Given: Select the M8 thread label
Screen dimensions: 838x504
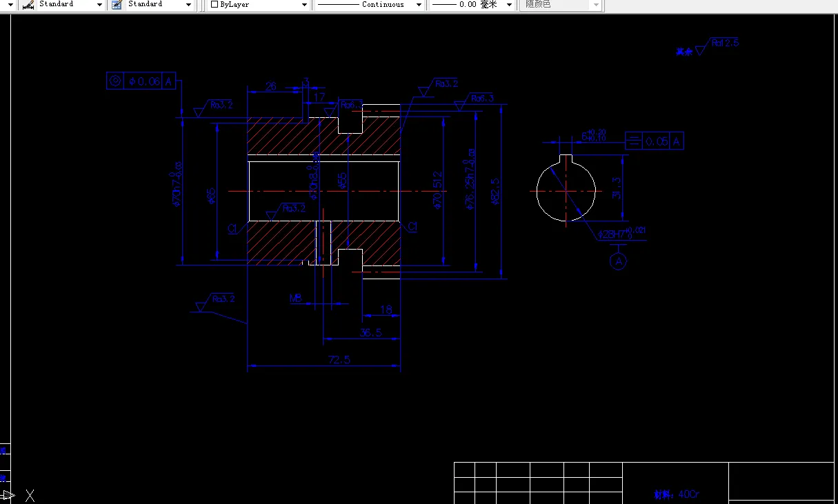Looking at the screenshot, I should [x=295, y=299].
